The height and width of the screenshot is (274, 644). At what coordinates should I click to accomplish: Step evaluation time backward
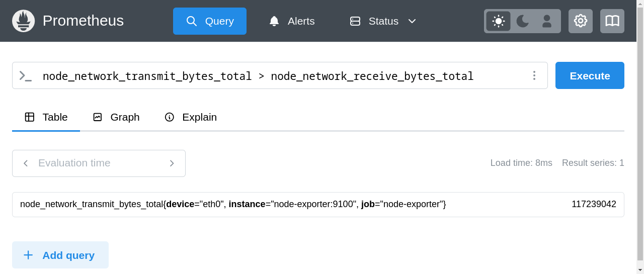click(x=26, y=163)
